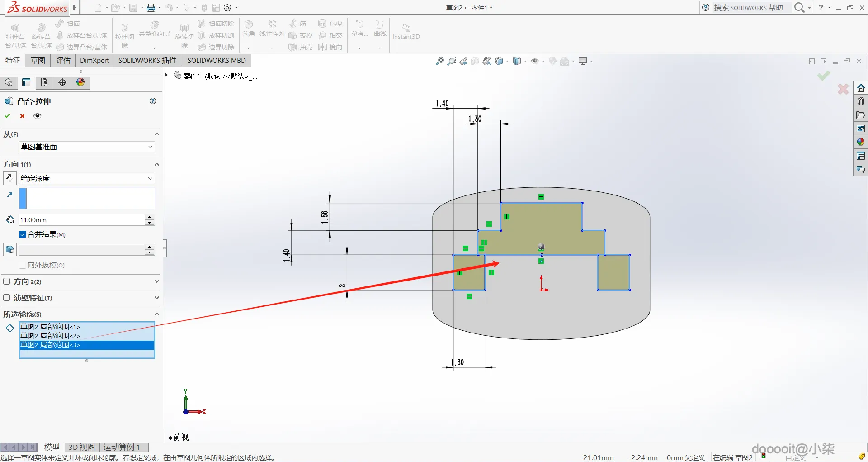This screenshot has height=462, width=868.
Task: Switch to the DimXpert ribbon tab
Action: pyautogui.click(x=94, y=61)
